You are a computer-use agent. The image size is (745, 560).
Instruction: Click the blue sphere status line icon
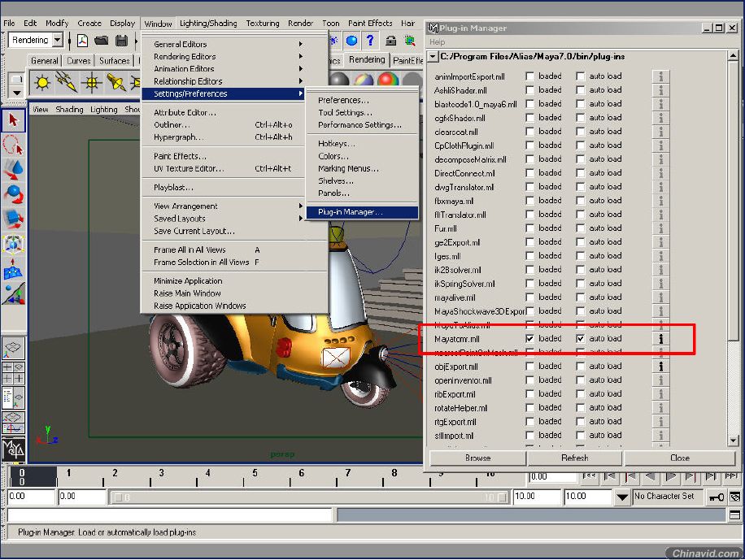[351, 41]
